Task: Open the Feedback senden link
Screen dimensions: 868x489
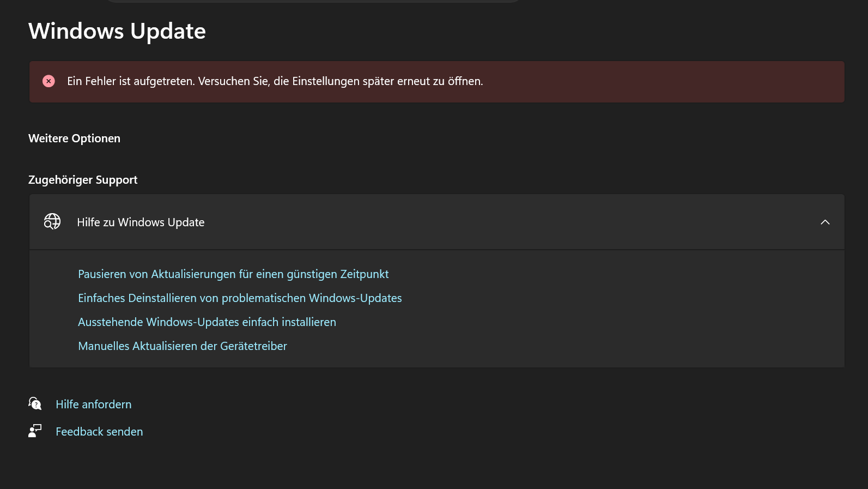Action: (x=99, y=432)
